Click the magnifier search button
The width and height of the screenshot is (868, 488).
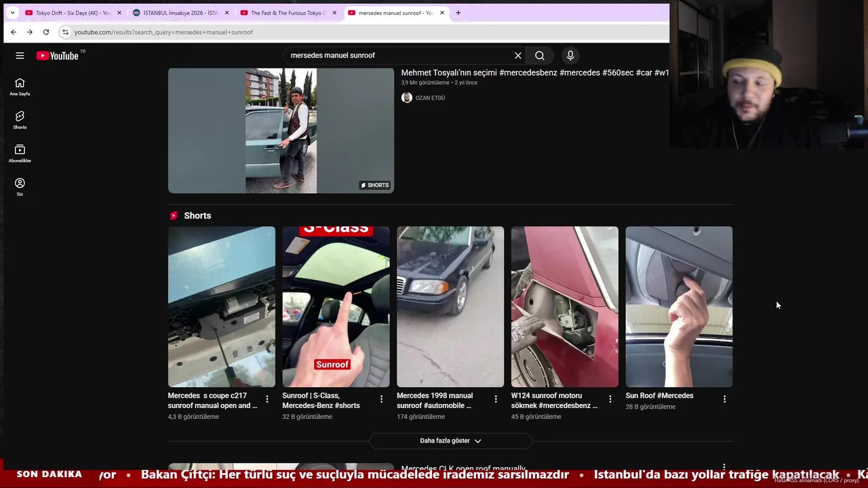540,56
